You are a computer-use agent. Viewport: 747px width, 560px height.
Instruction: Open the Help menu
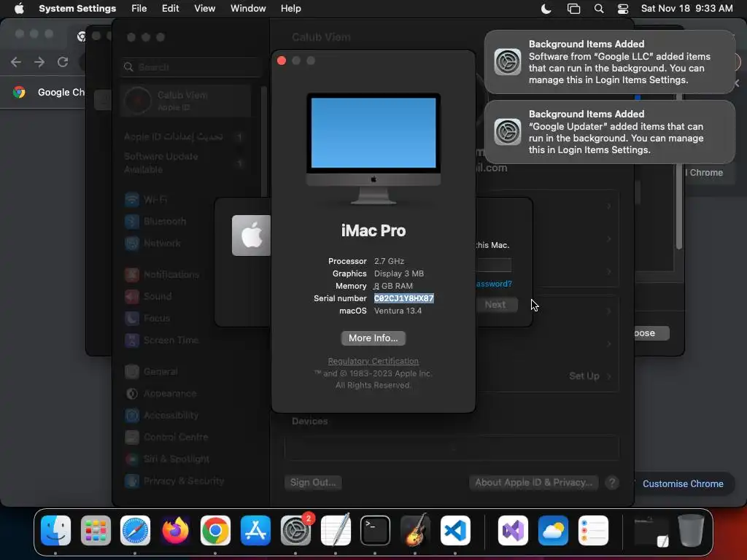click(290, 9)
